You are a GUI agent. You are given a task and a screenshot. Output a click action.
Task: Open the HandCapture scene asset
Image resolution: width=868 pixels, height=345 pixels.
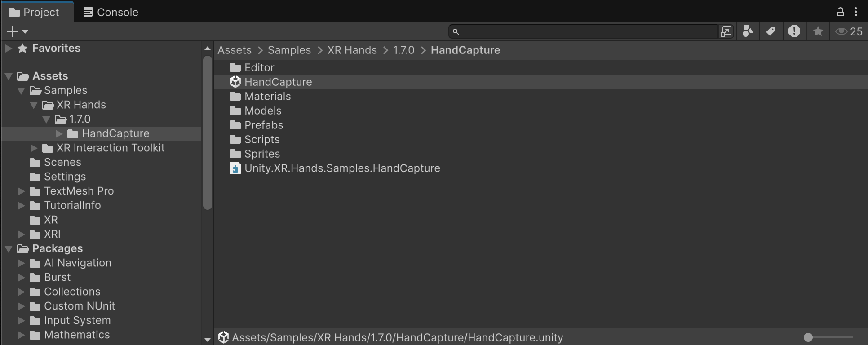[278, 82]
